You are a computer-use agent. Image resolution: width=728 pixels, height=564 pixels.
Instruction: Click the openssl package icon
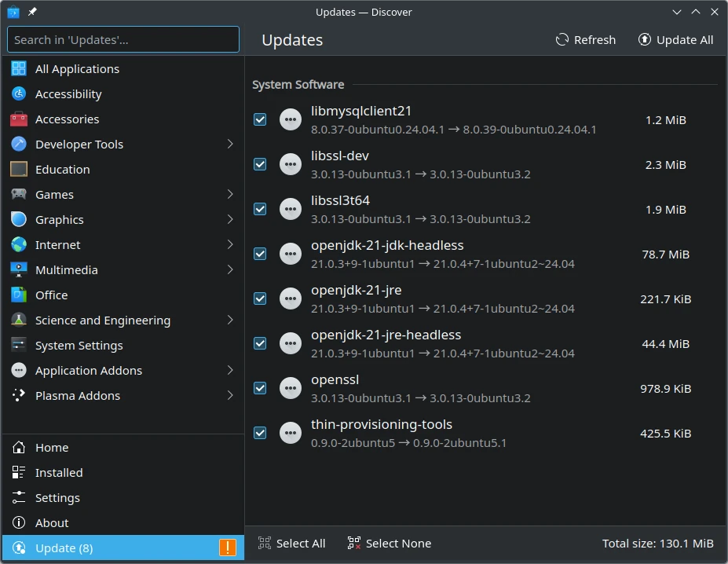coord(291,388)
